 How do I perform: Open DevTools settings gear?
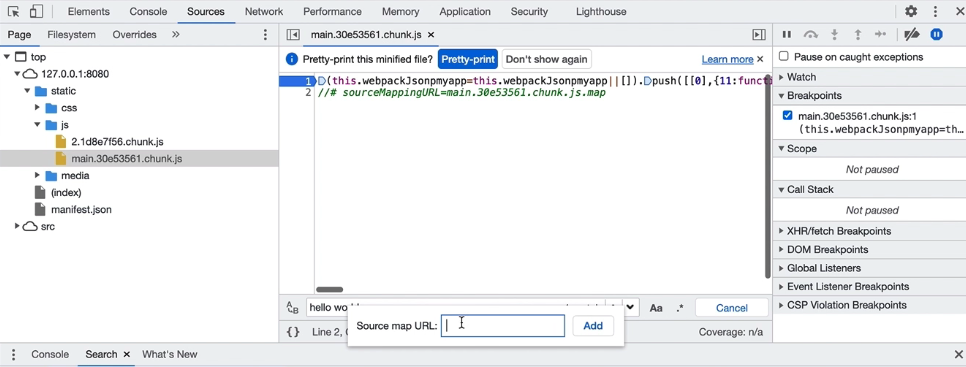pyautogui.click(x=911, y=11)
